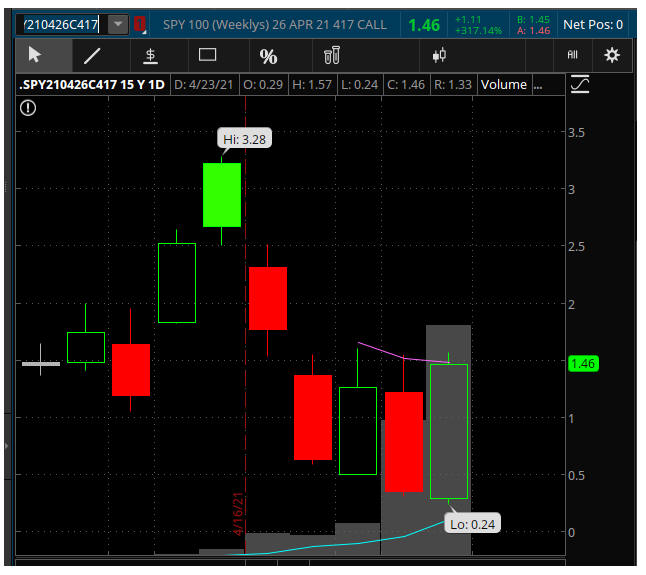Image resolution: width=646 pixels, height=575 pixels.
Task: Select the trendline drawing tool
Action: click(92, 56)
